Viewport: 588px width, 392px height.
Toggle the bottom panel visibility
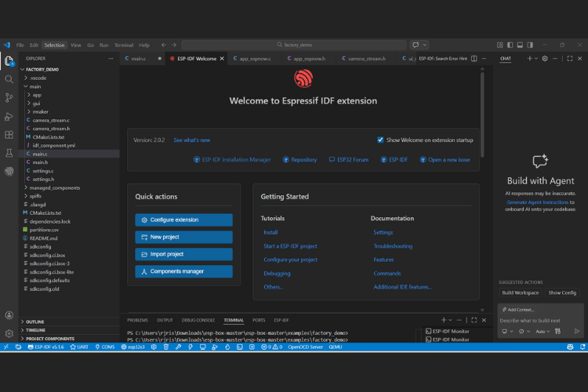coord(520,45)
